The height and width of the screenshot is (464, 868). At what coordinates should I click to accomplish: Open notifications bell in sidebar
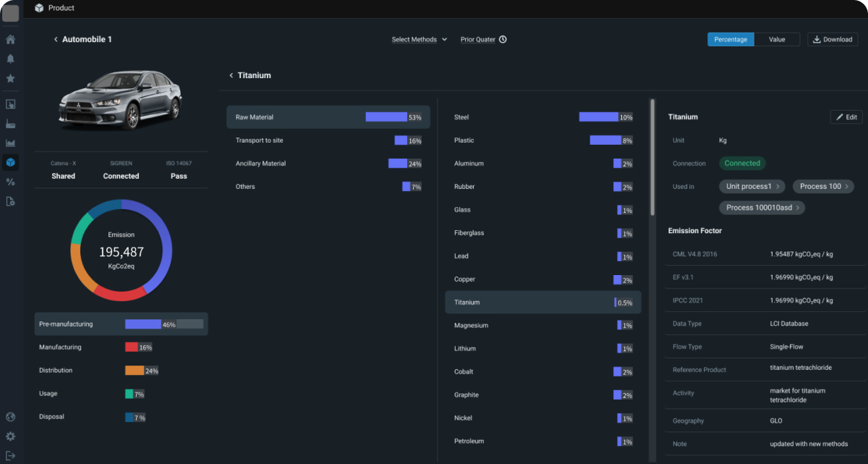[x=10, y=59]
